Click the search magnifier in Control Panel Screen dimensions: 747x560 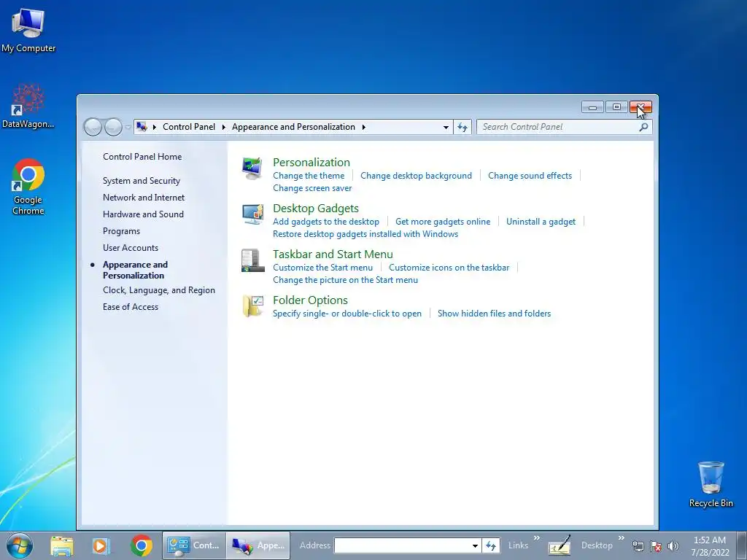coord(643,127)
